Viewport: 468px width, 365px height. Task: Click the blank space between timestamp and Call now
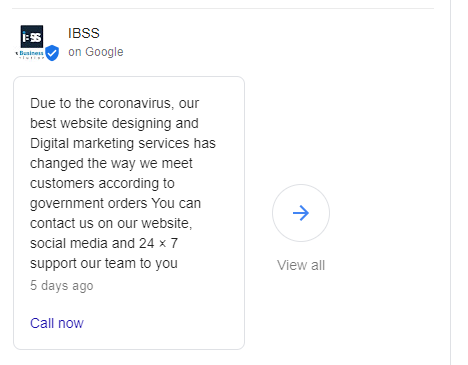point(129,305)
